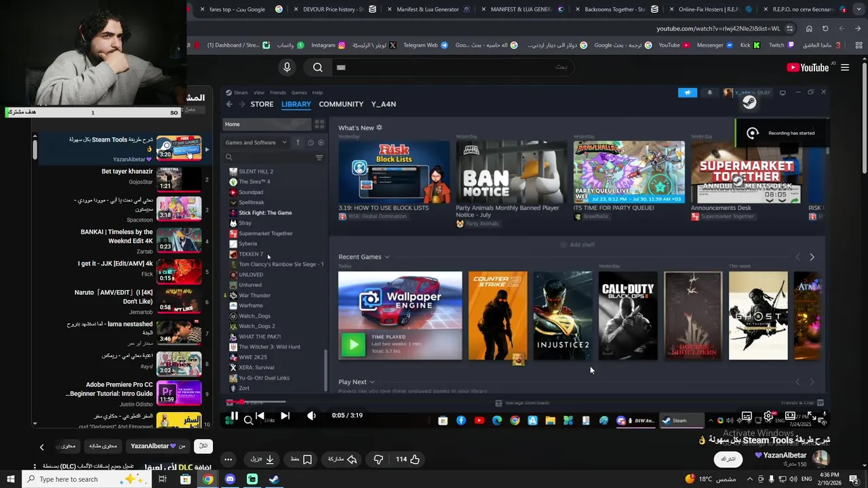Click the YouTube search magnifier button

click(317, 67)
